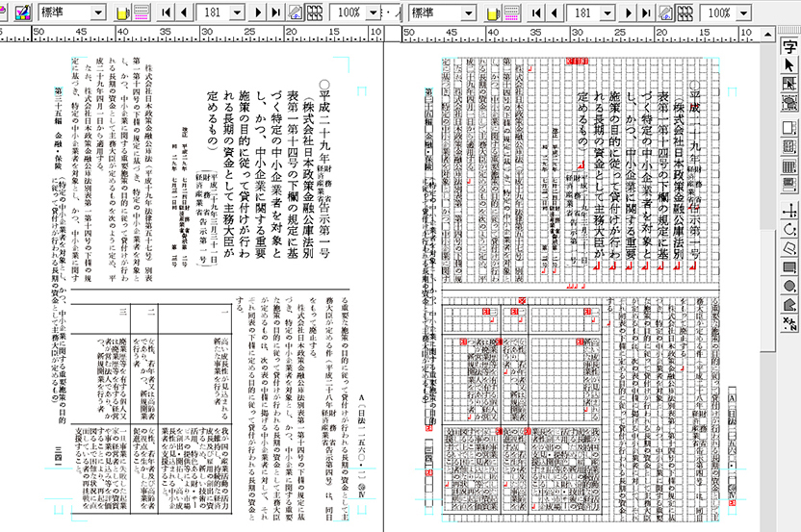Screen dimensions: 801x532
Task: Select the polygon shape tool
Action: (x=789, y=304)
